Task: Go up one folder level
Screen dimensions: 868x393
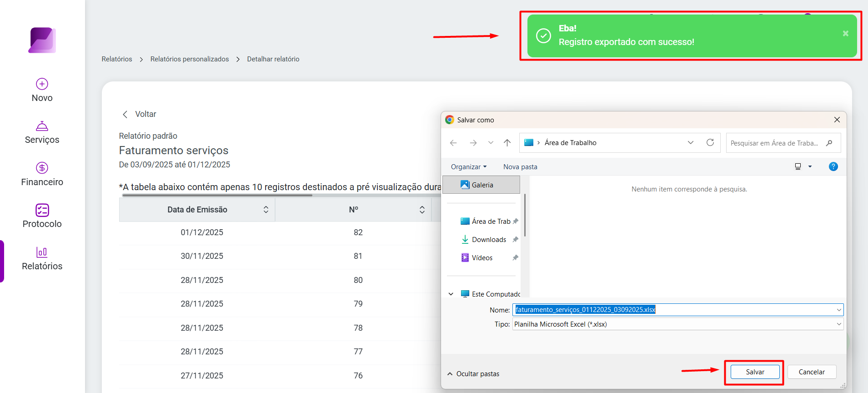Action: tap(507, 143)
